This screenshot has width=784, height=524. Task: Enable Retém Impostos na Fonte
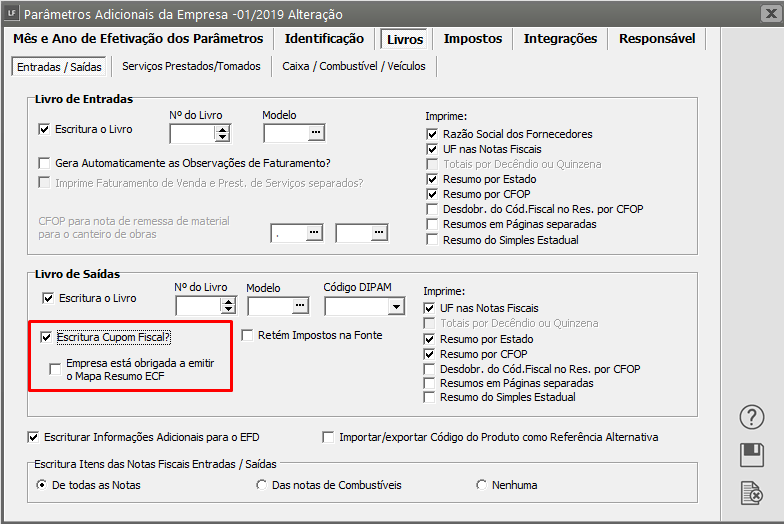247,336
